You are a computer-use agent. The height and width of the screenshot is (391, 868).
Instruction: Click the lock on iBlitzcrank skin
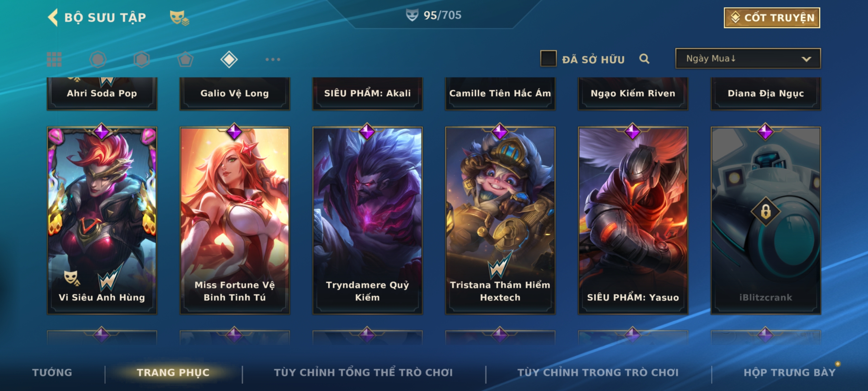tap(766, 211)
